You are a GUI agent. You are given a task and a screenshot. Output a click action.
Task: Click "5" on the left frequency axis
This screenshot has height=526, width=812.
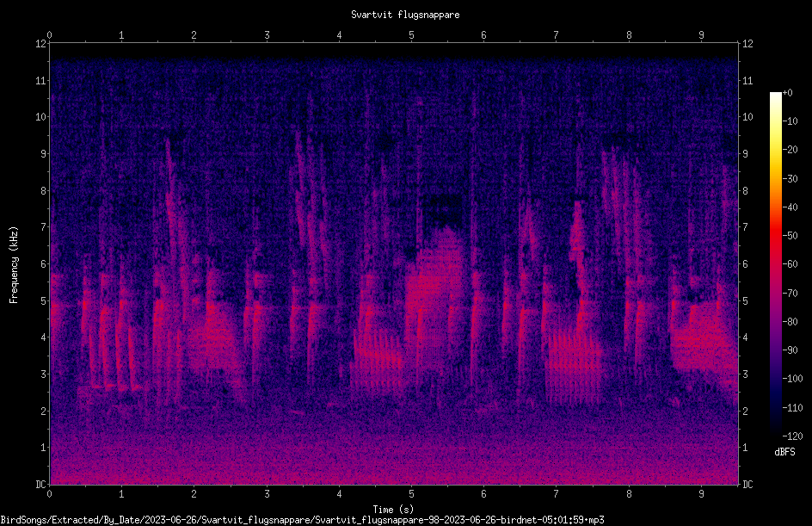[44, 300]
